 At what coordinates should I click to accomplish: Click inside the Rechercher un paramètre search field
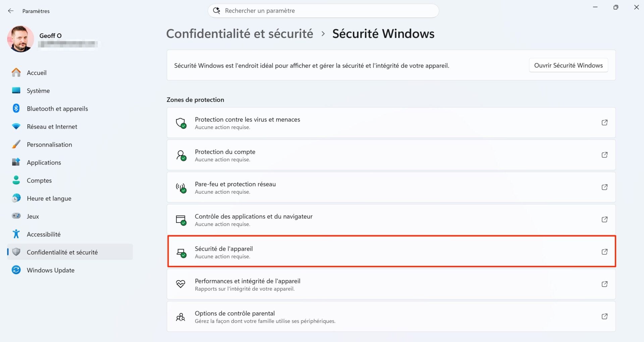point(322,10)
